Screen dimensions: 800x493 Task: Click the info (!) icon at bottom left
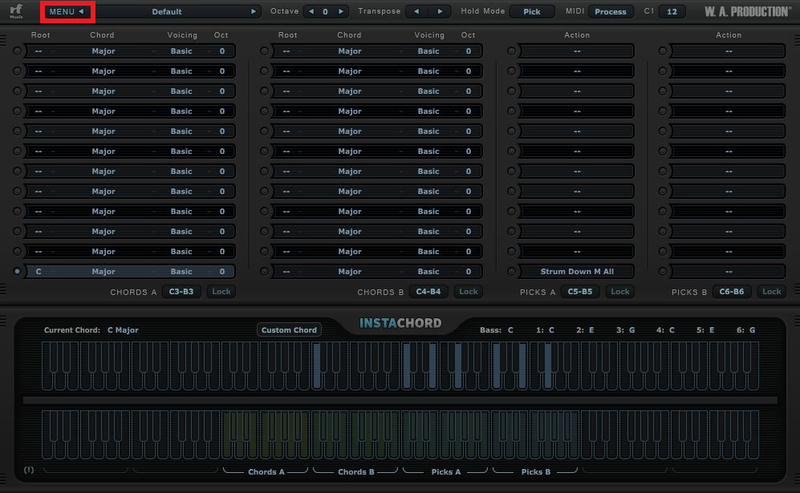28,469
